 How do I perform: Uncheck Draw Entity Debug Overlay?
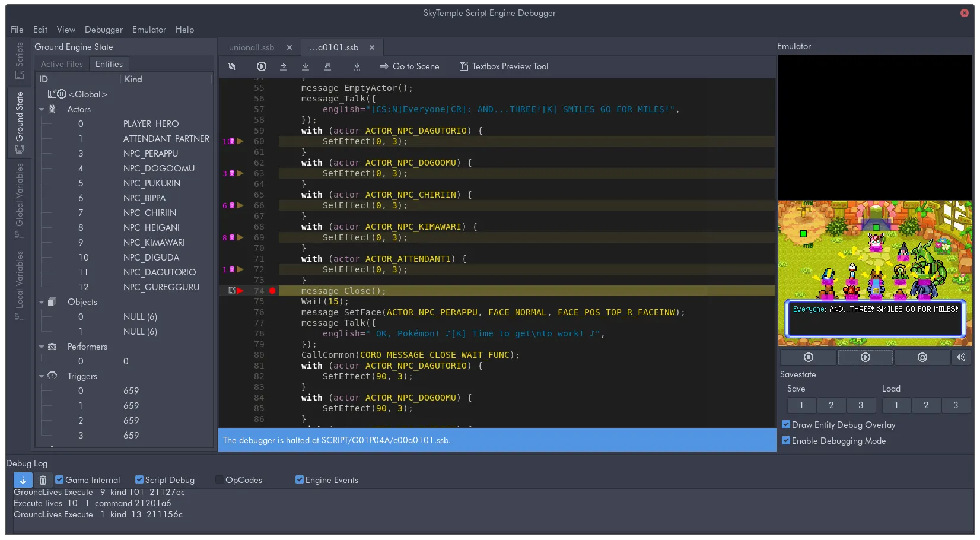(x=786, y=425)
